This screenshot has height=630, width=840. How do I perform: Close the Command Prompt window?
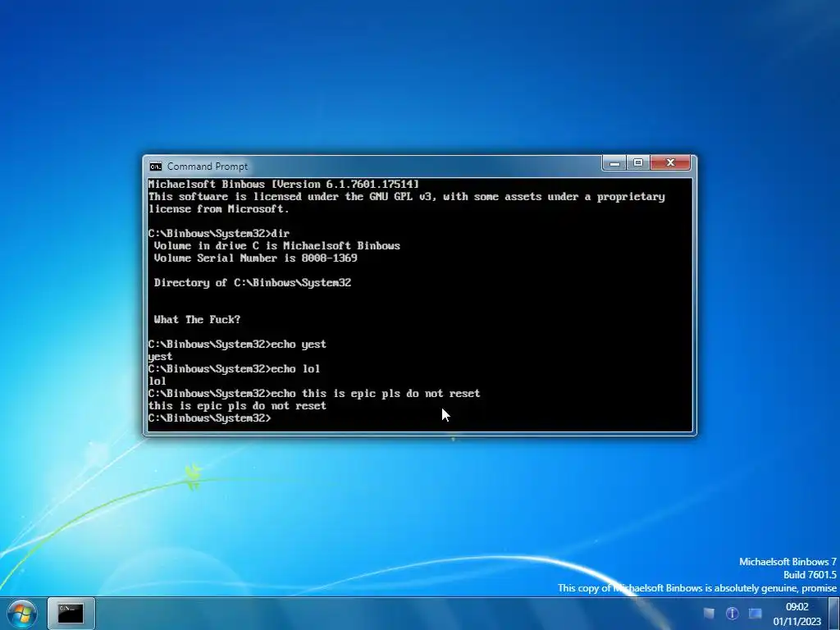point(670,163)
